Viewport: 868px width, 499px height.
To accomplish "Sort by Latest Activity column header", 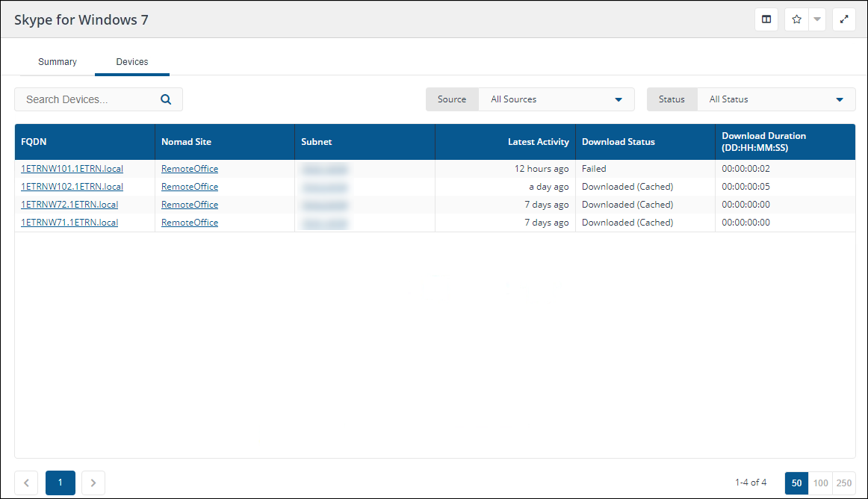I will [x=538, y=142].
